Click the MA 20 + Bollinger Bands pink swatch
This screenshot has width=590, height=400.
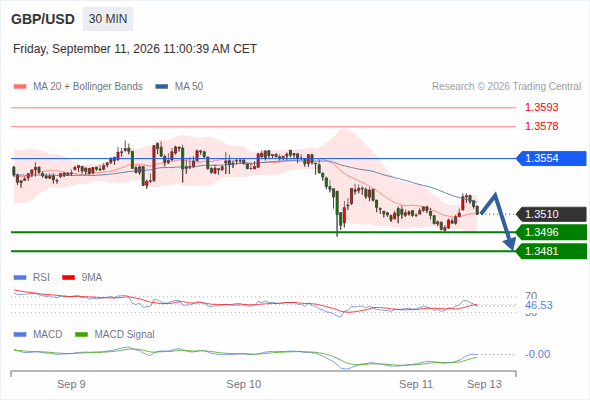point(20,87)
